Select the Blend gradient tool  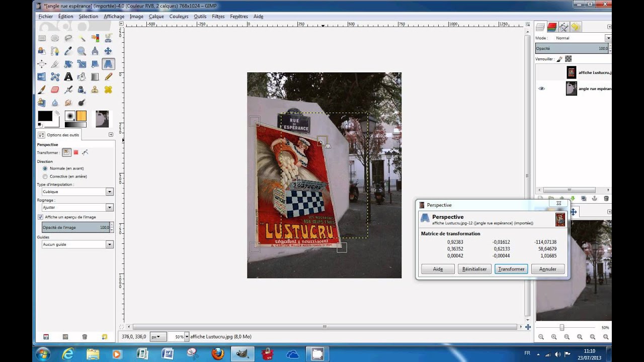[x=95, y=77]
